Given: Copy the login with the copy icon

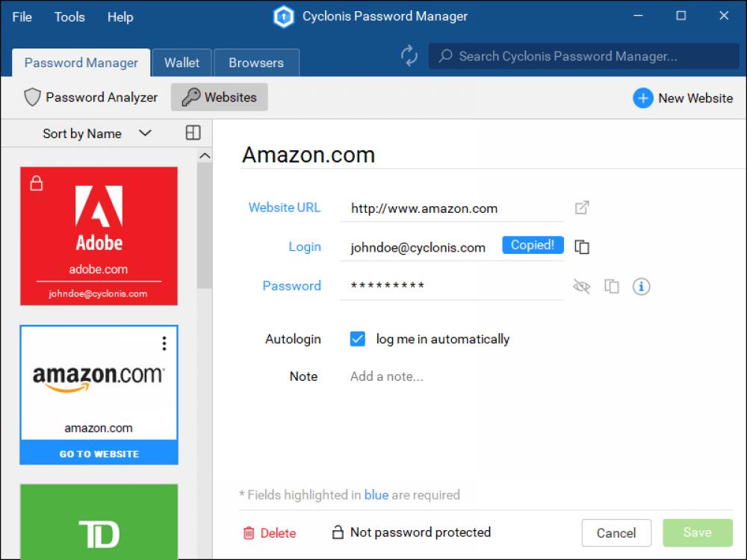Looking at the screenshot, I should (x=582, y=245).
